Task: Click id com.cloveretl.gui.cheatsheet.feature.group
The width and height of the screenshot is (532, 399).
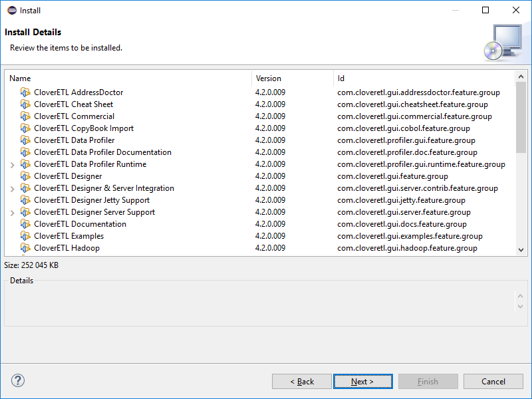Action: point(412,104)
